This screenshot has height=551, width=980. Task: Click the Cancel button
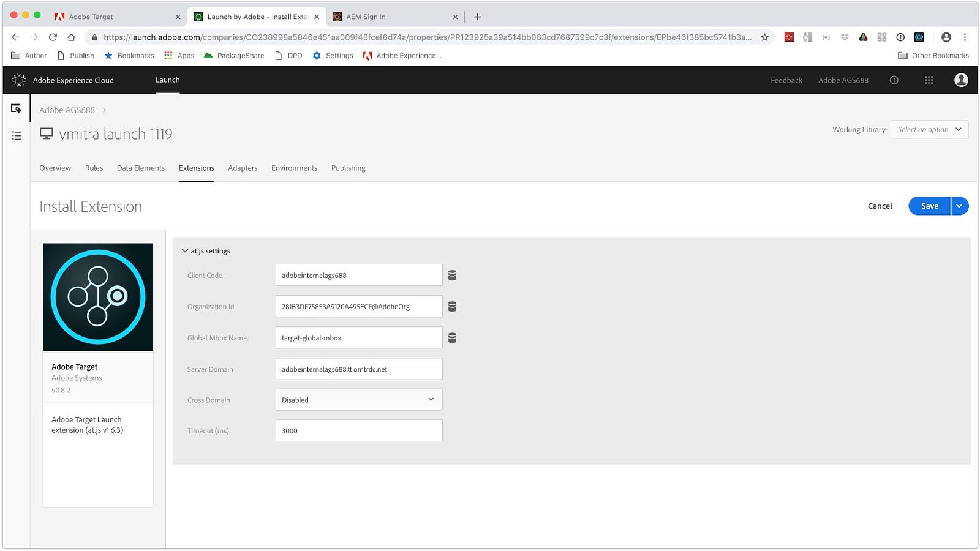[x=880, y=206]
